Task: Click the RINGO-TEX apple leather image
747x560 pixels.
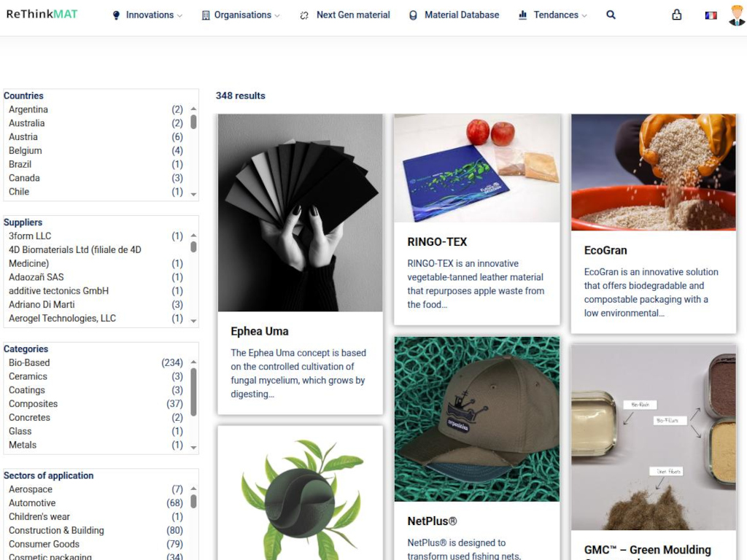Action: point(477,168)
